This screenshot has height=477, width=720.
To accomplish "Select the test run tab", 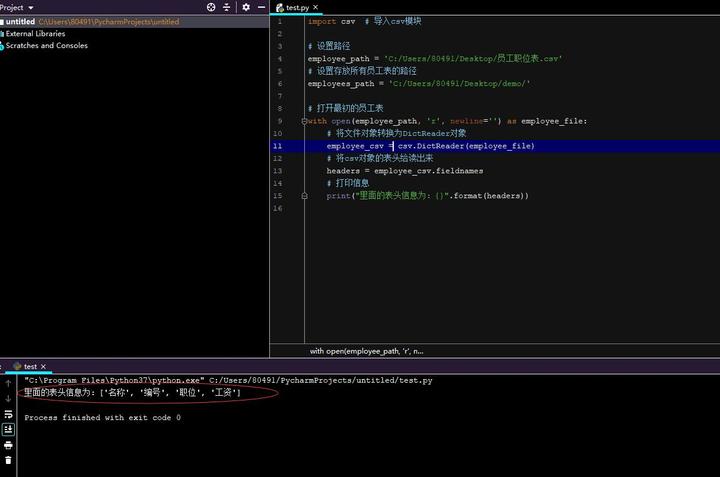I will pos(30,366).
